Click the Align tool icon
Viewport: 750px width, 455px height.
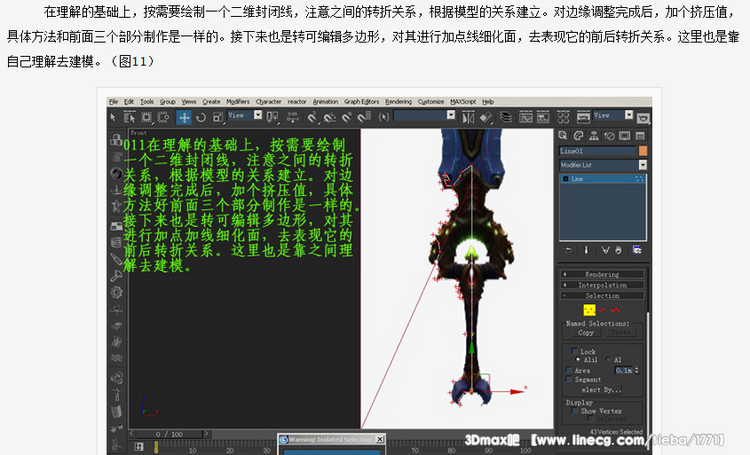(x=485, y=117)
